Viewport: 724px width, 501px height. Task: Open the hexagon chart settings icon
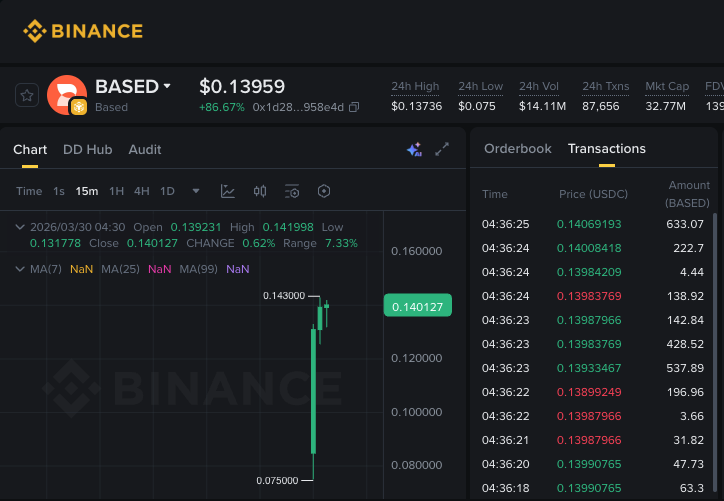click(324, 191)
